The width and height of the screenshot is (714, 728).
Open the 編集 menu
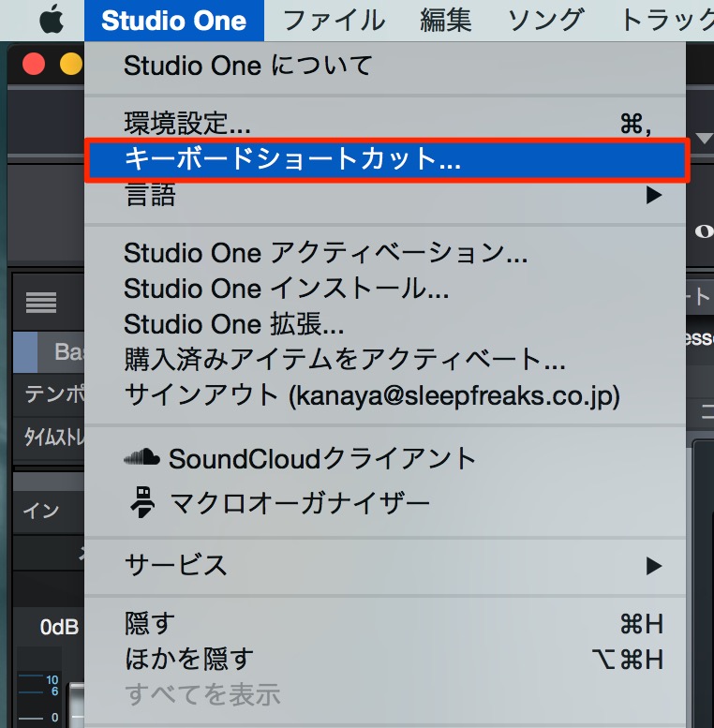click(446, 21)
